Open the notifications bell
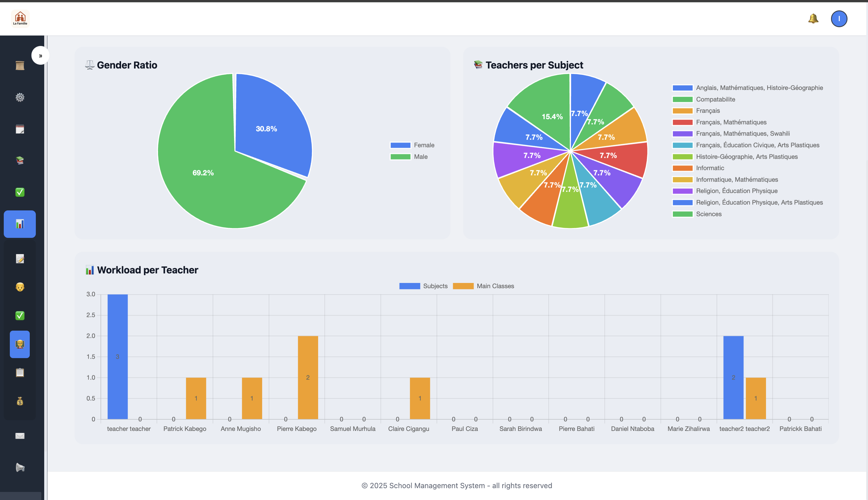Image resolution: width=868 pixels, height=500 pixels. point(813,18)
